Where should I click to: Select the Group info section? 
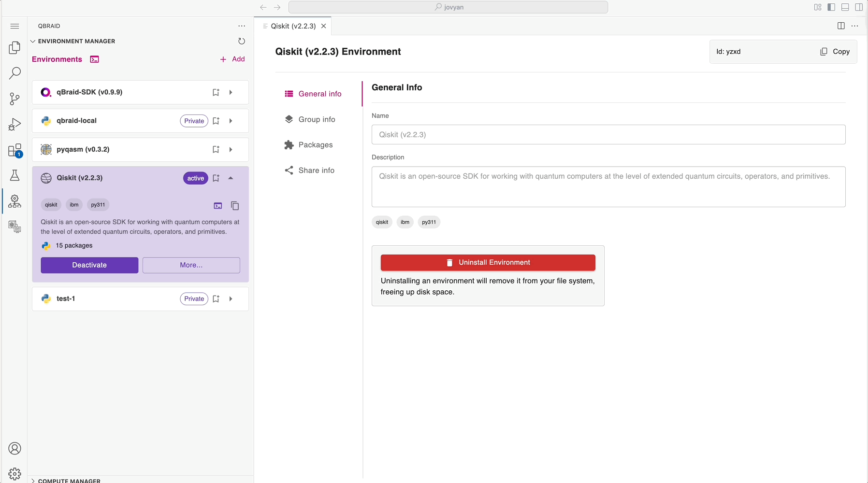tap(310, 119)
